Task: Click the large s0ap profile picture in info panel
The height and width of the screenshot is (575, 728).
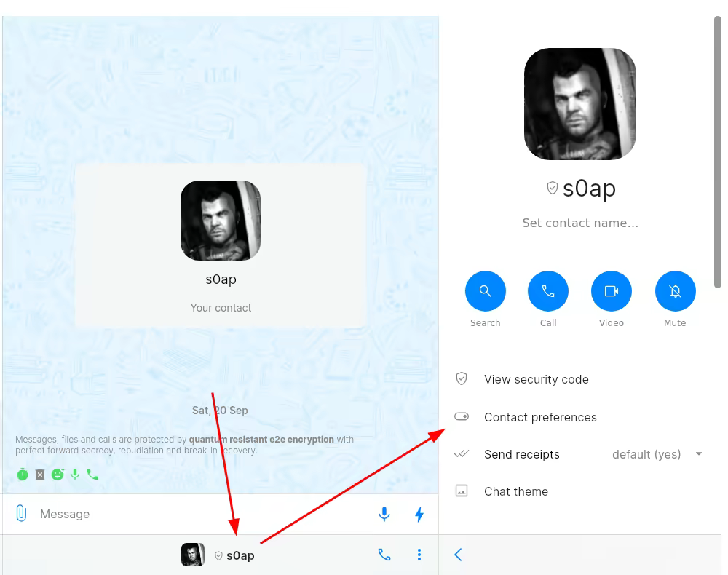Action: pyautogui.click(x=580, y=104)
